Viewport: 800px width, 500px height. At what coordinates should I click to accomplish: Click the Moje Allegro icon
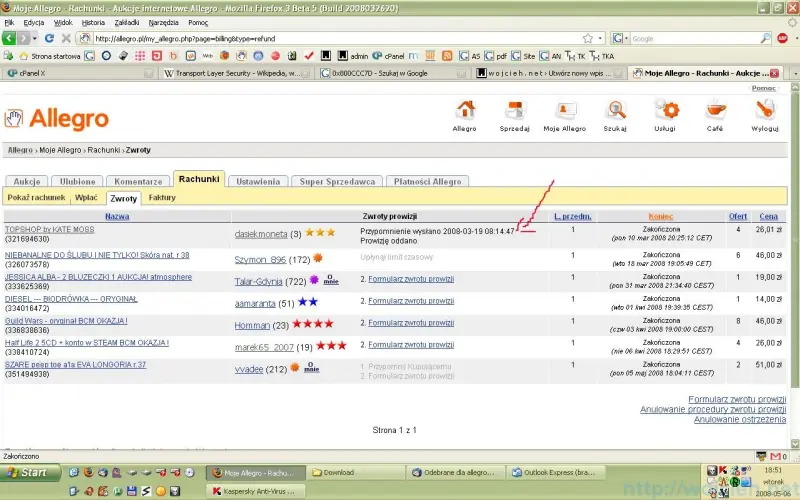(x=565, y=111)
